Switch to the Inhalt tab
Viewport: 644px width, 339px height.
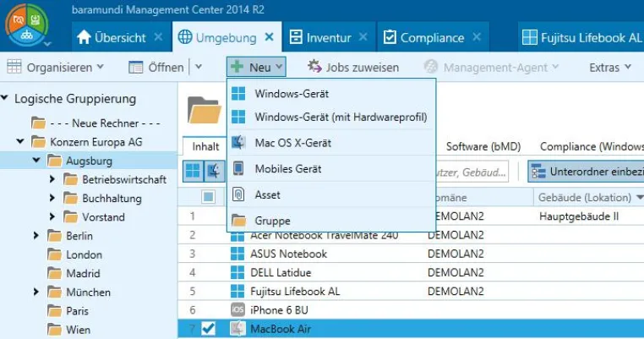point(205,147)
